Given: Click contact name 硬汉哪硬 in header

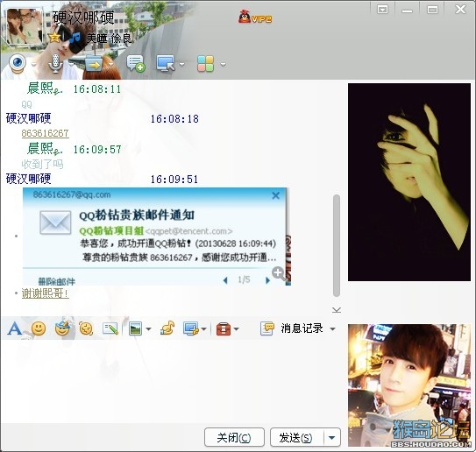Looking at the screenshot, I should click(x=83, y=18).
